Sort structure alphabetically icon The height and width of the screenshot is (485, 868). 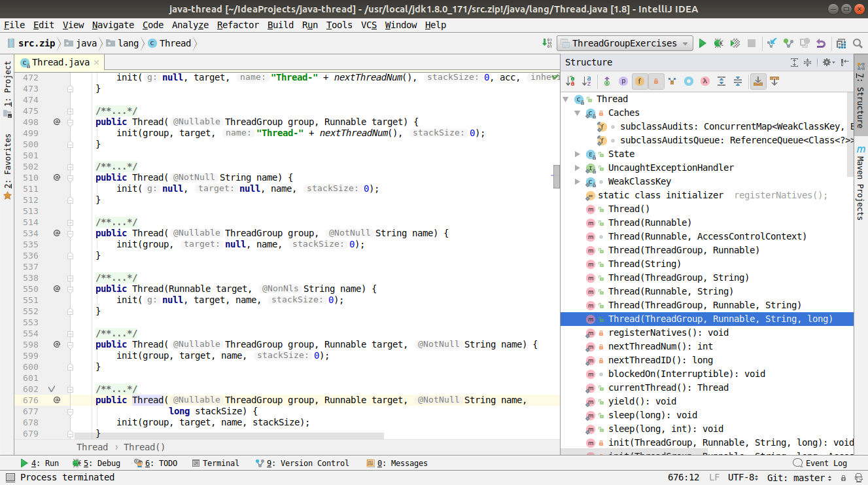tap(587, 81)
